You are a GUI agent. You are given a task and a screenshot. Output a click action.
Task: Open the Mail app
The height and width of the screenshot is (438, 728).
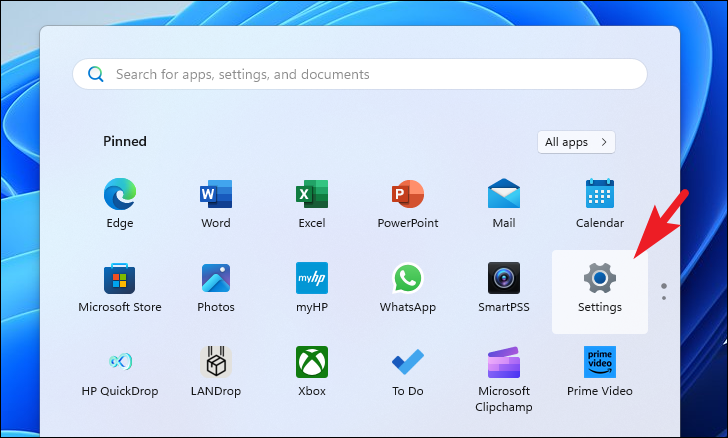[504, 203]
